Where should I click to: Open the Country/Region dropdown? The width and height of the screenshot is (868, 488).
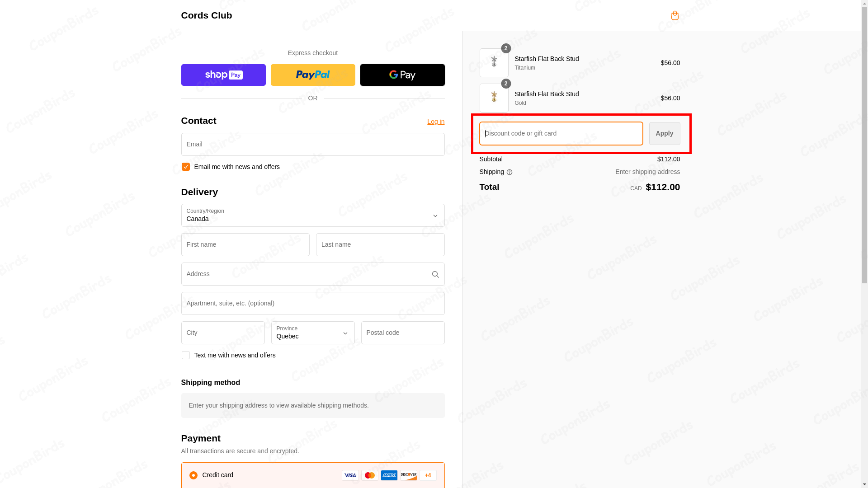[x=312, y=216]
